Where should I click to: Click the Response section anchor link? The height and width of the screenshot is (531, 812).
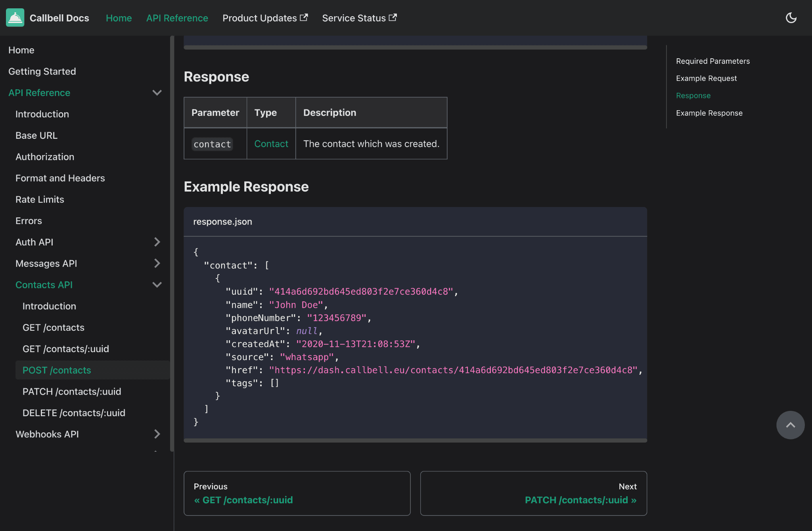[x=693, y=95]
